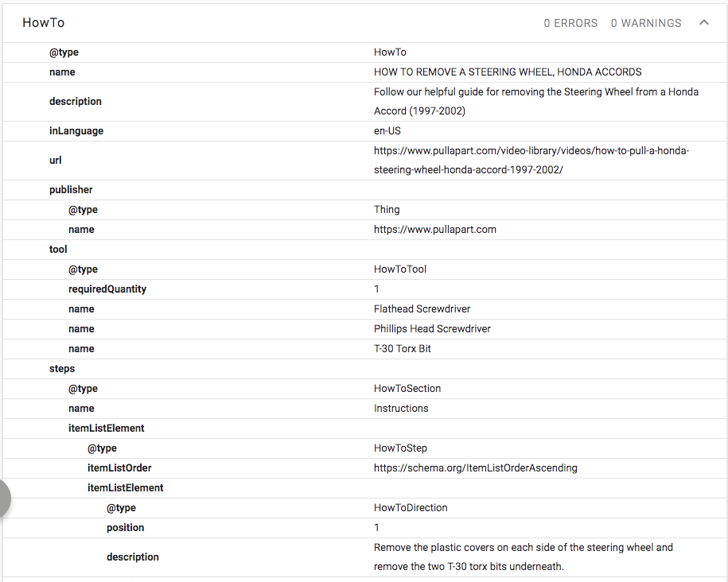Select the publisher property row
Screen dimensions: 728x582
click(x=71, y=190)
